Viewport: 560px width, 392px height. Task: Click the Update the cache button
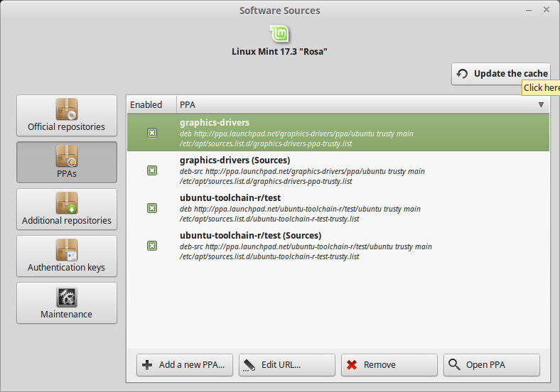pyautogui.click(x=501, y=74)
